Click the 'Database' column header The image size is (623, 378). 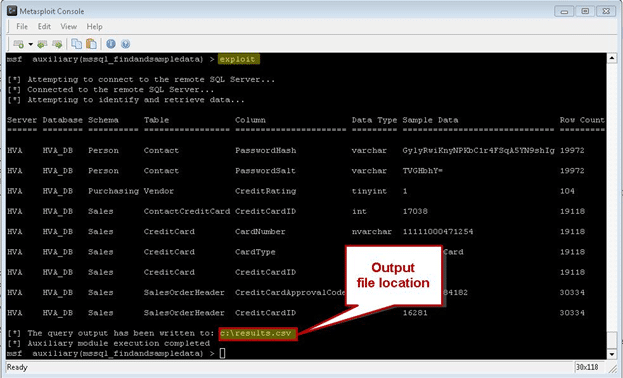point(62,120)
